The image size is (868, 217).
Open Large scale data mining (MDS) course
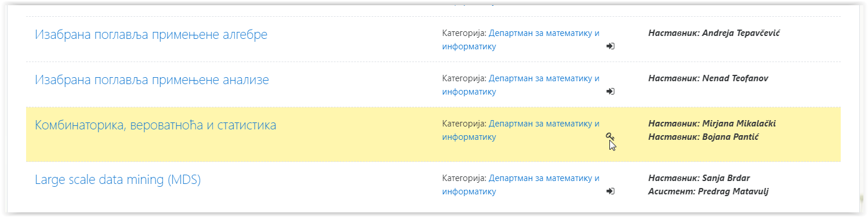[x=118, y=180]
